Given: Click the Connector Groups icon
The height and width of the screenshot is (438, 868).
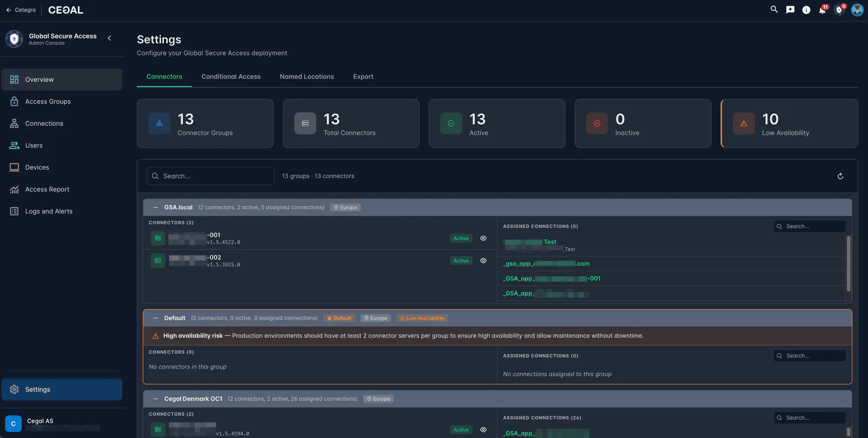Looking at the screenshot, I should point(159,123).
